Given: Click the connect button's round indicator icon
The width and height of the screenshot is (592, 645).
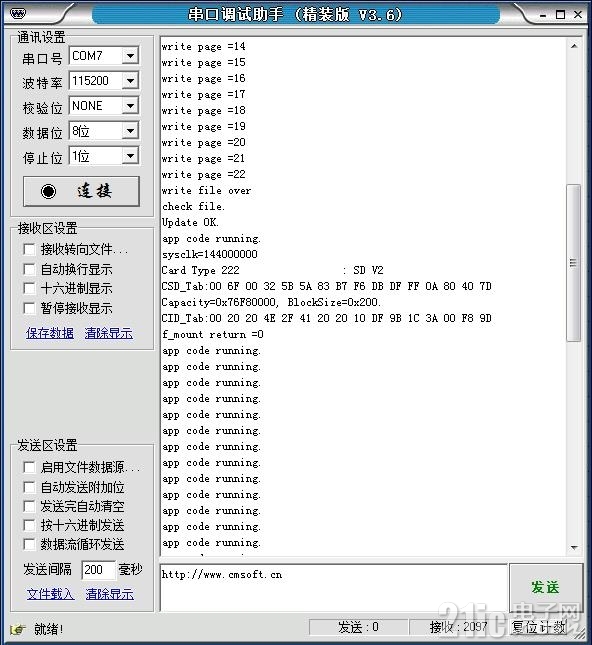Looking at the screenshot, I should [x=49, y=191].
